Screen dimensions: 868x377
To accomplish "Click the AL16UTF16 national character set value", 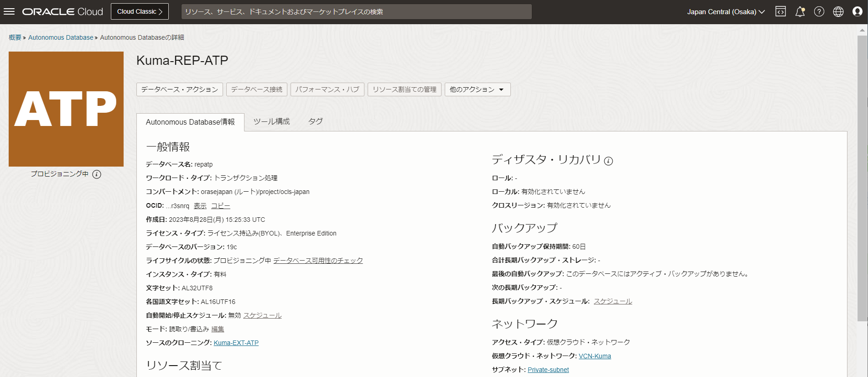I will 218,302.
